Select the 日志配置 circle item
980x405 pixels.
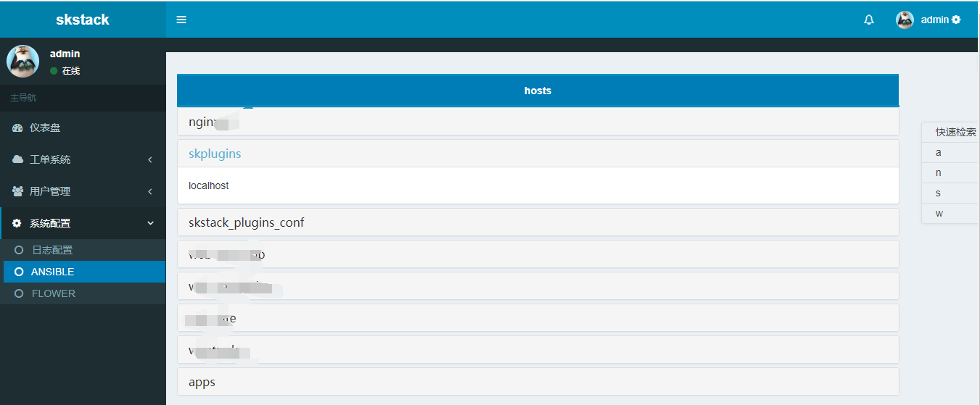19,250
